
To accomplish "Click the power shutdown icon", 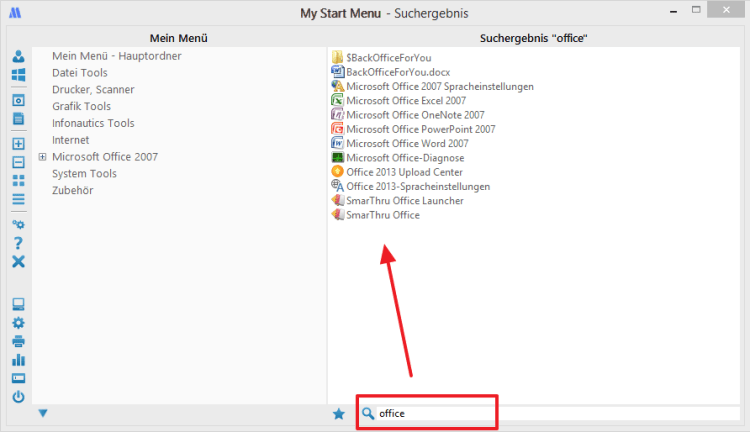I will [18, 397].
